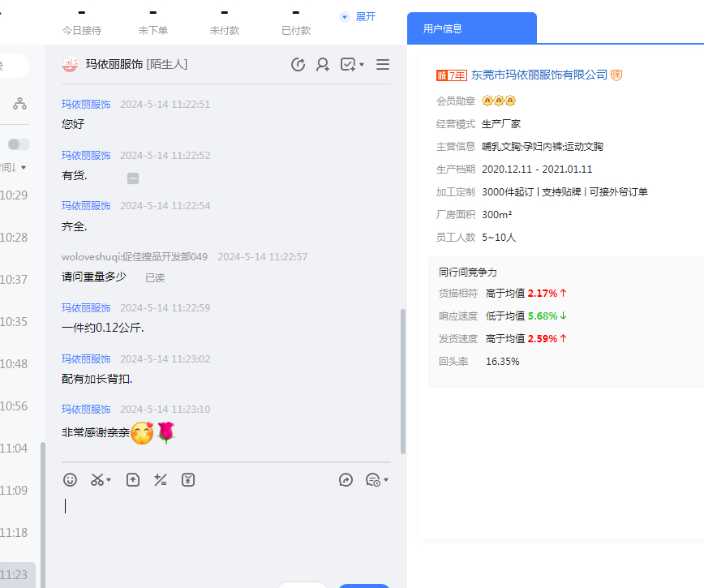Screen dimensions: 704x588
Task: Open the chat history clock dropdown arrow
Action: 386,480
